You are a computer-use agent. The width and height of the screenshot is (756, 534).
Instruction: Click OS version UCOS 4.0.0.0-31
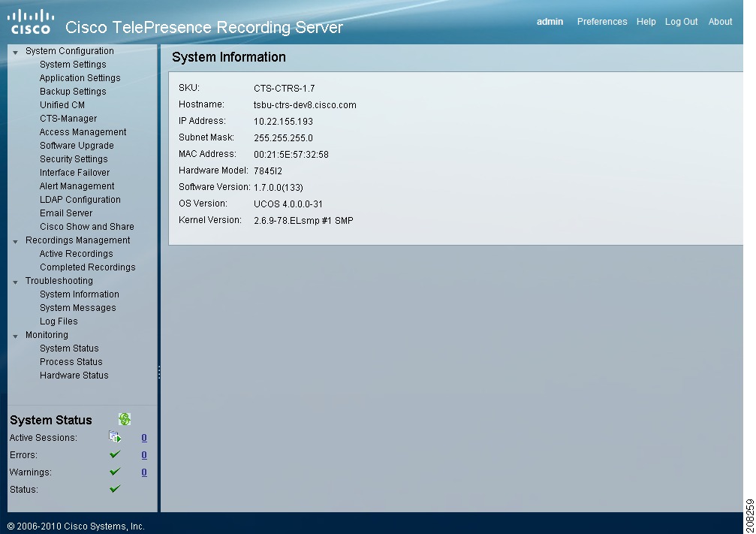pyautogui.click(x=288, y=204)
